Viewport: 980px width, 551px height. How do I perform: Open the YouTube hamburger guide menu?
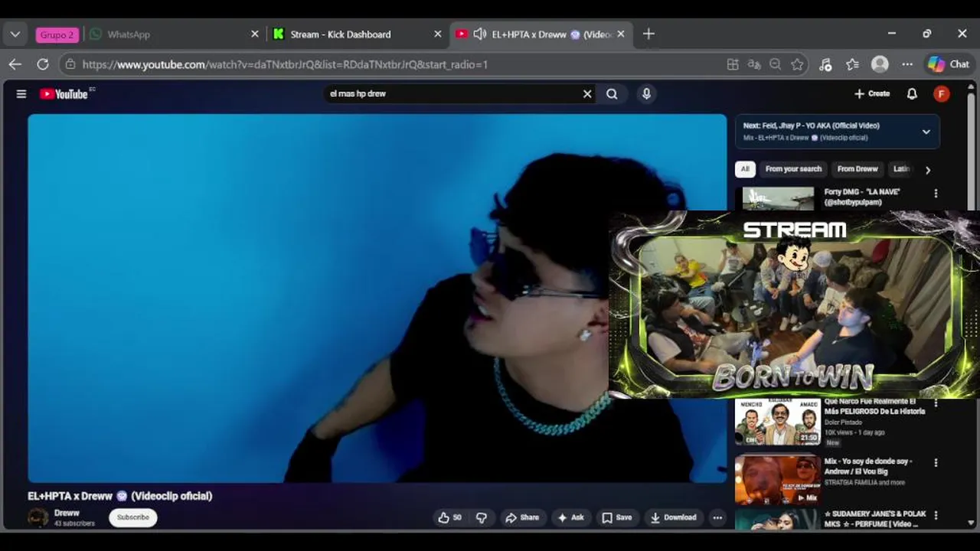[x=21, y=93]
